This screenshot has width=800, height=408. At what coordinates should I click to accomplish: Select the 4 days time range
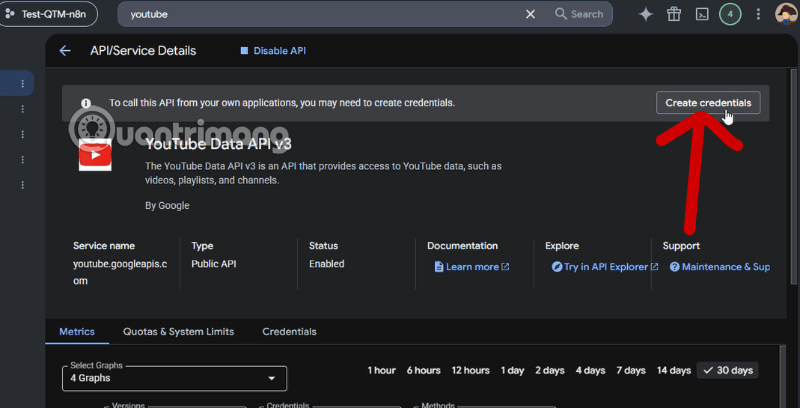tap(590, 370)
